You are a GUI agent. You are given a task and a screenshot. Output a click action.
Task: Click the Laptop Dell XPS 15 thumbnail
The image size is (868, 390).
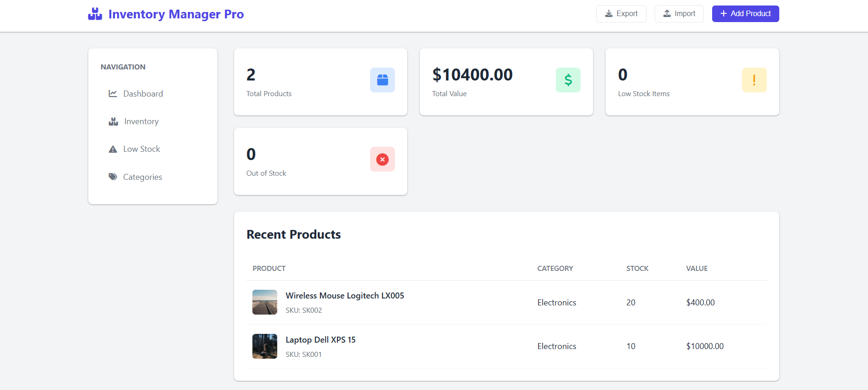[265, 346]
